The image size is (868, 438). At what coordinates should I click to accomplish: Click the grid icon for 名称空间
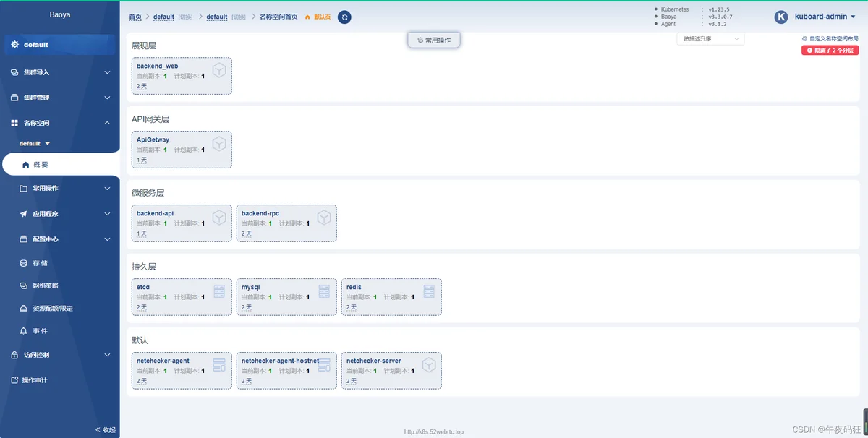14,124
